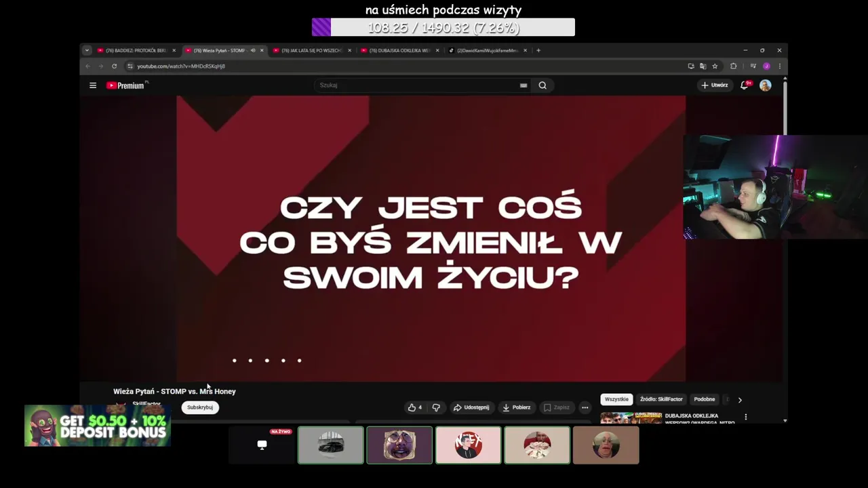Click the Zapisz save button
The image size is (868, 488).
click(557, 407)
